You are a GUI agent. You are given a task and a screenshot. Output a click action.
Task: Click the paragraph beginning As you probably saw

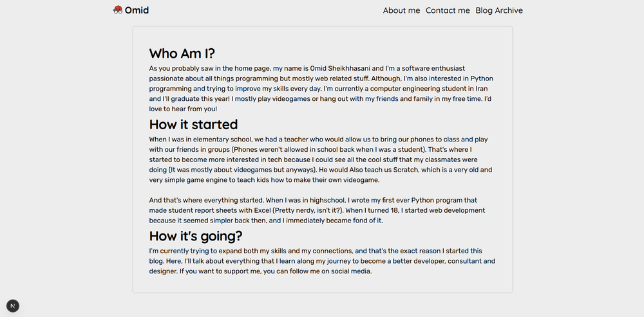(x=321, y=89)
